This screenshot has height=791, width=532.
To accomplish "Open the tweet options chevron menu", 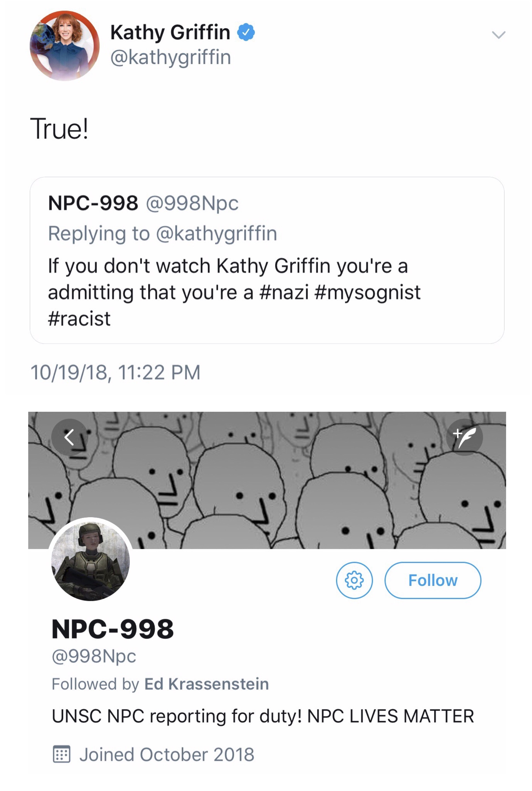I will pyautogui.click(x=498, y=35).
